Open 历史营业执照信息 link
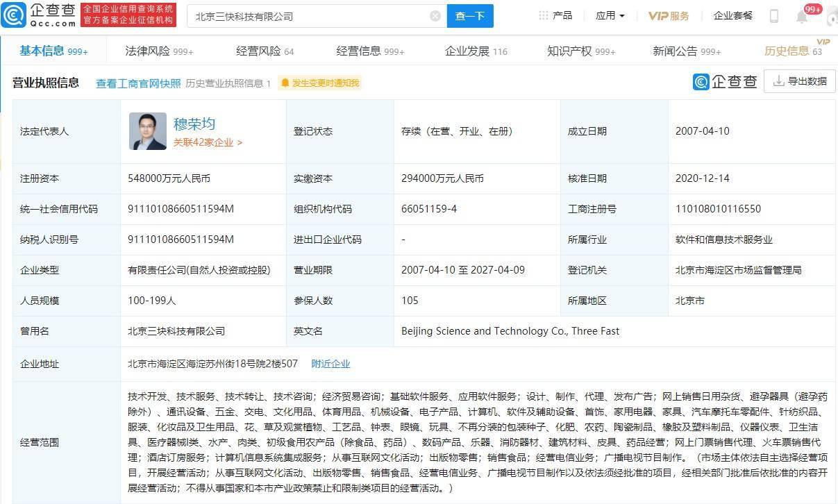 click(x=228, y=83)
